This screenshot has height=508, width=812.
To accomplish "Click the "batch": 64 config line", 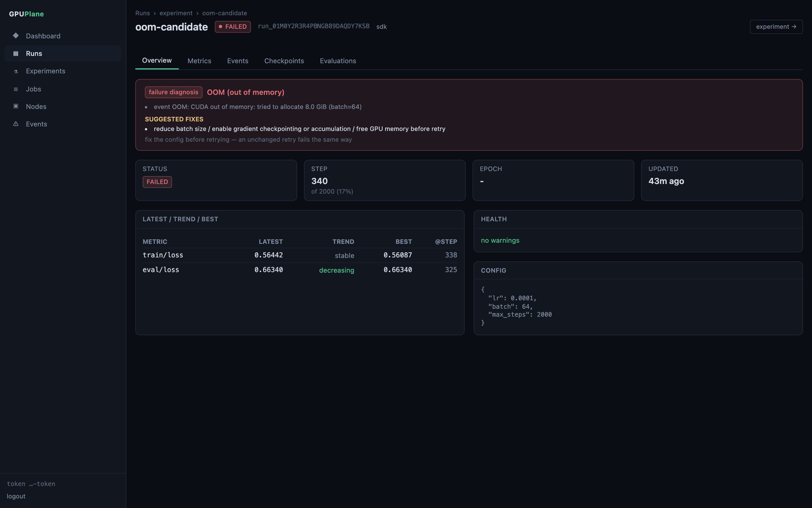I will (x=510, y=306).
